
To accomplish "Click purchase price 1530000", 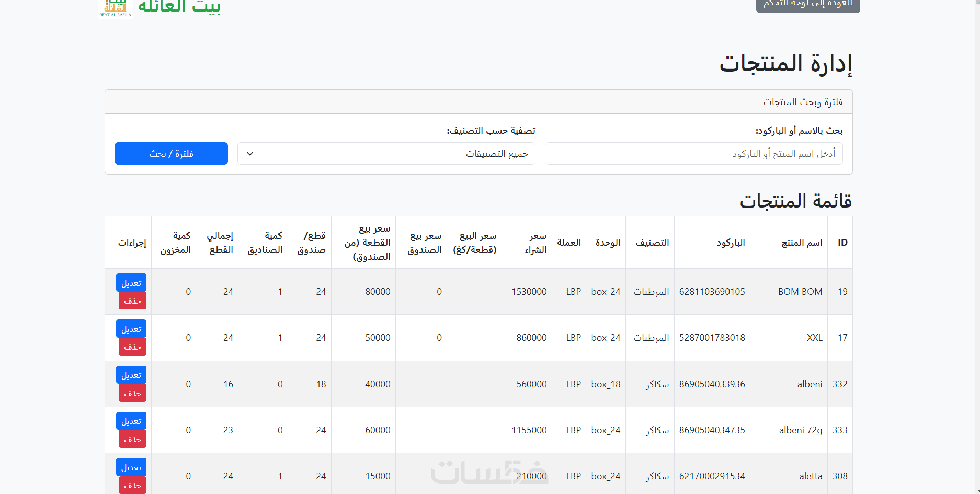I will (529, 292).
